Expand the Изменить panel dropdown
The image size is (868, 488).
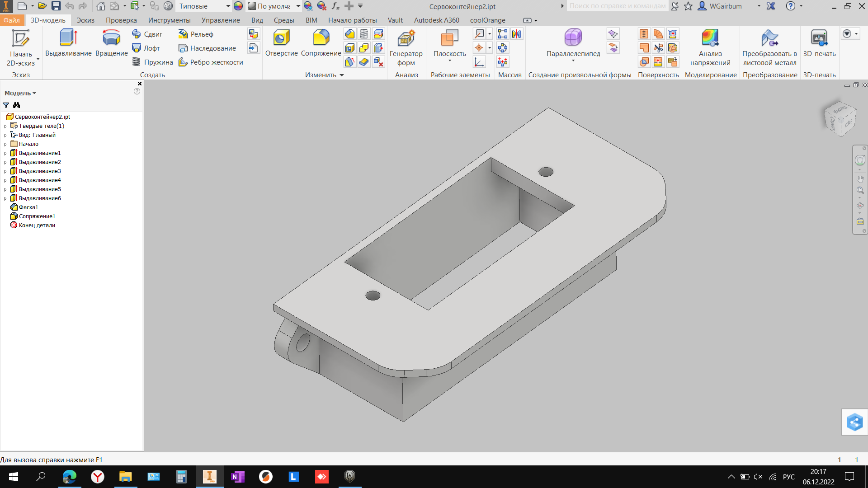pyautogui.click(x=342, y=75)
